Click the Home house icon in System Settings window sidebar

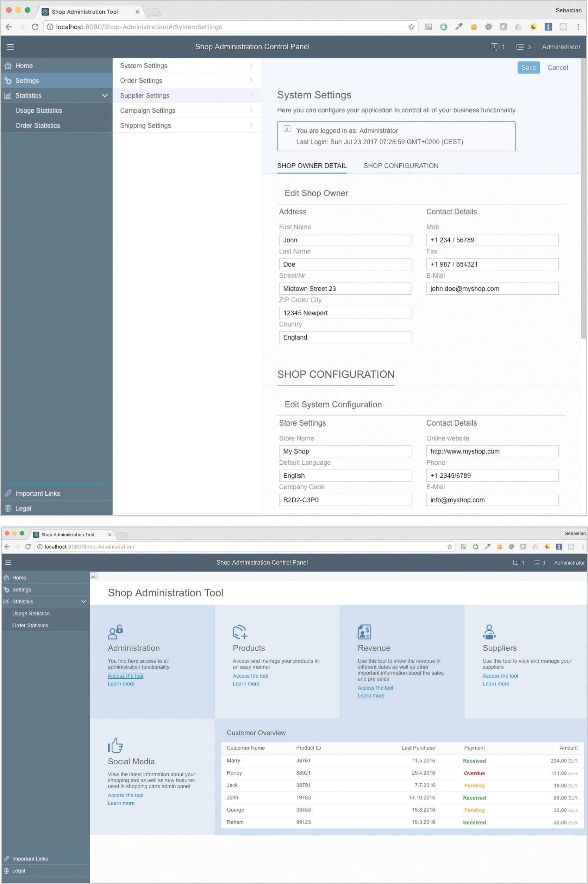8,65
